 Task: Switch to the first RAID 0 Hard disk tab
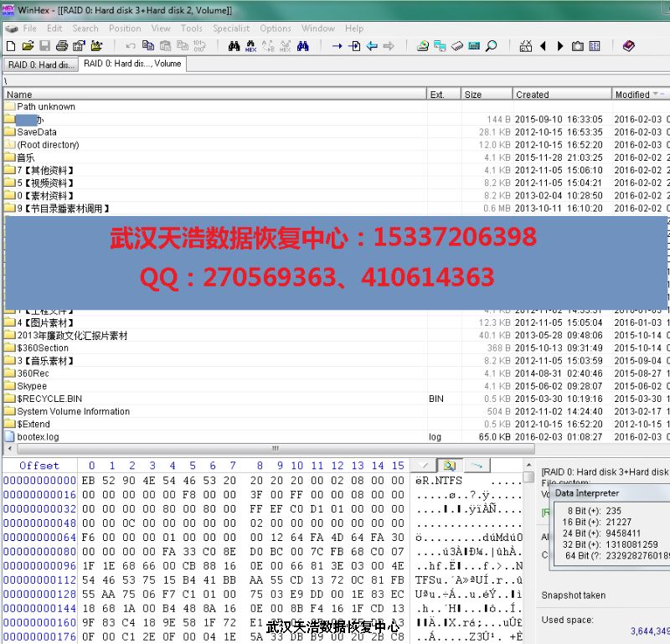click(40, 64)
